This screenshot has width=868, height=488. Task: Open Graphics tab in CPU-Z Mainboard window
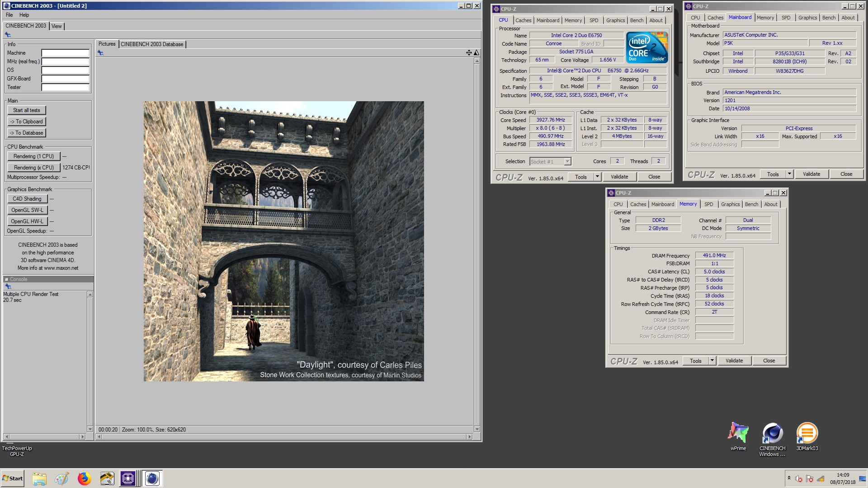pos(807,18)
